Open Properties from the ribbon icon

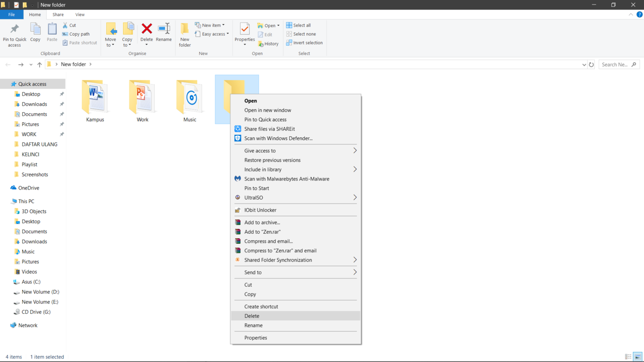[245, 31]
